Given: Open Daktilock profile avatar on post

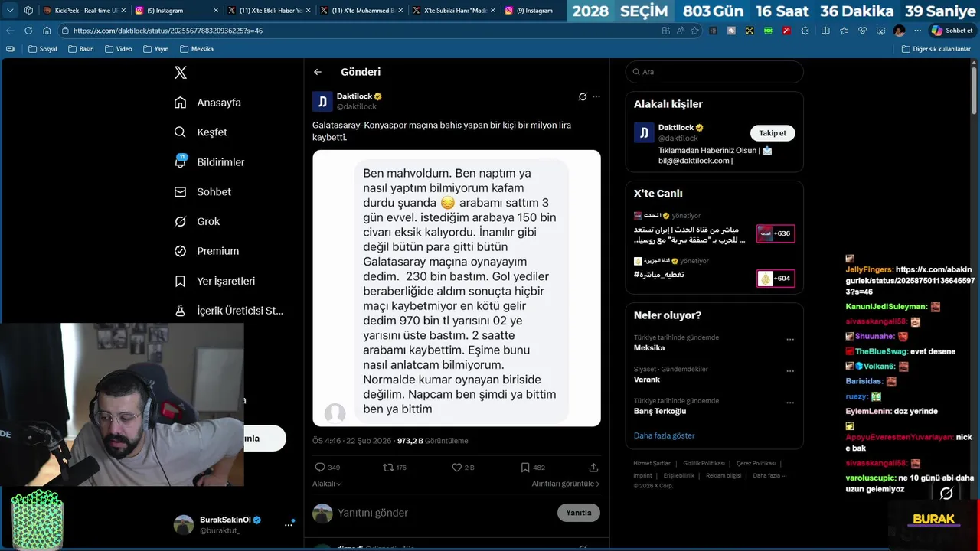Looking at the screenshot, I should pos(322,101).
